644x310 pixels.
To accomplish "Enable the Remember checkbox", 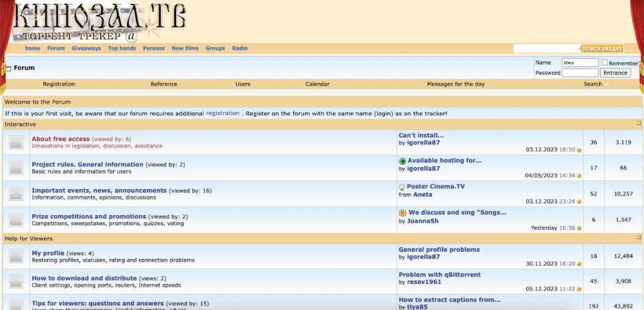I will (605, 63).
